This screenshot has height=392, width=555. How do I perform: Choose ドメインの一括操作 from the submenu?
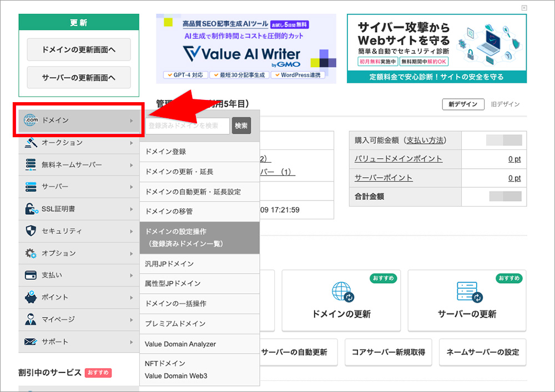coord(200,304)
